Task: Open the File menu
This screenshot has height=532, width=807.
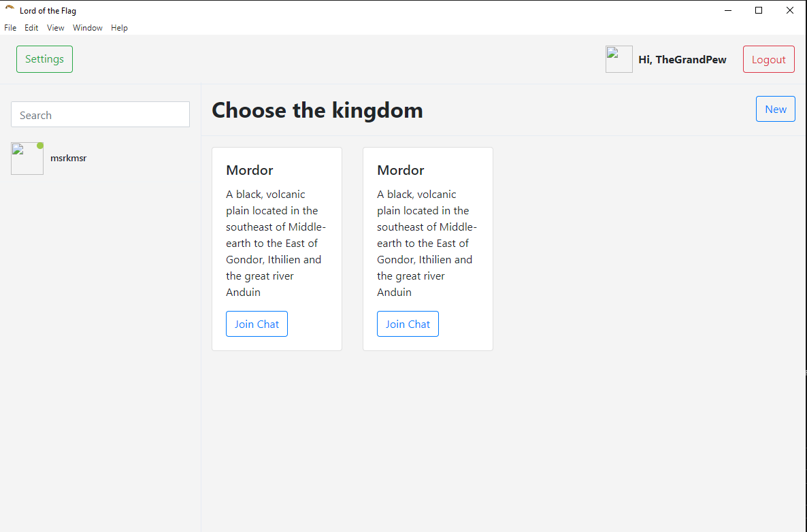Action: tap(10, 28)
